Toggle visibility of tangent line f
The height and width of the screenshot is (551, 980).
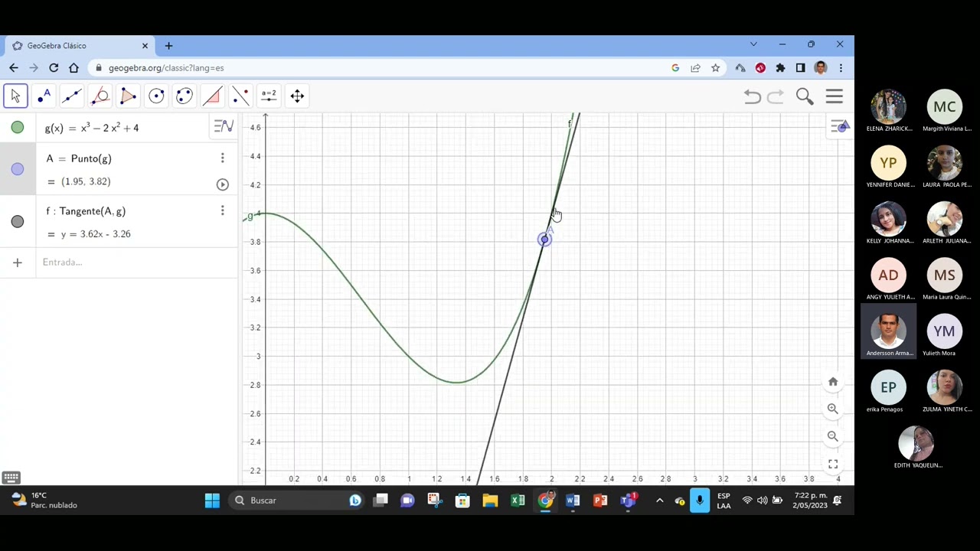[18, 221]
